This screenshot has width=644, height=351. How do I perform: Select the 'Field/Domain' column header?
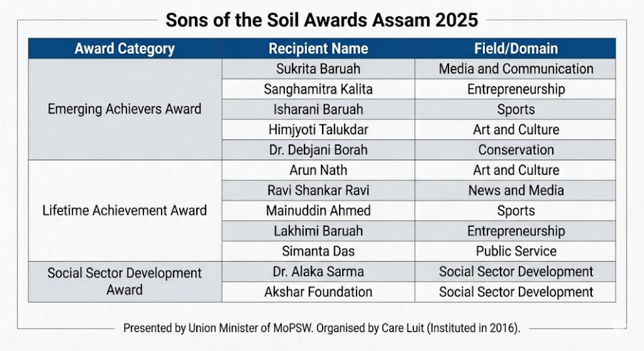pyautogui.click(x=516, y=49)
